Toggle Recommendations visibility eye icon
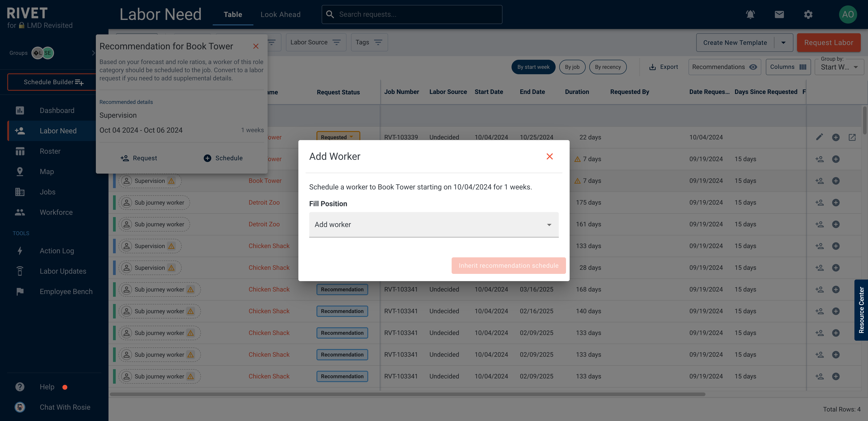The height and width of the screenshot is (421, 868). click(x=753, y=67)
